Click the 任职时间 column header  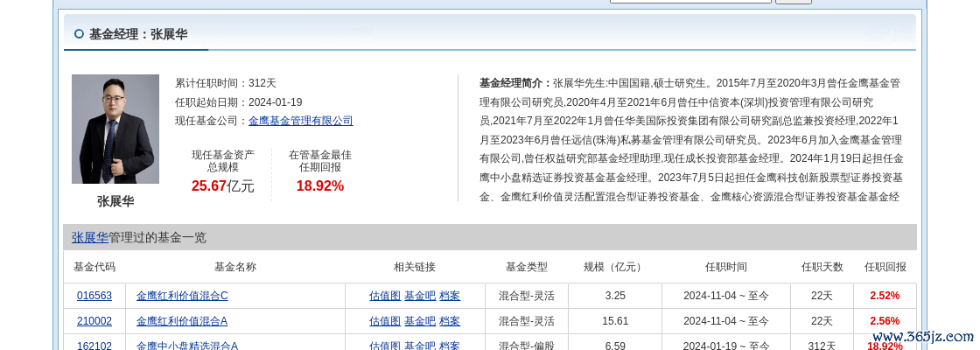[725, 267]
